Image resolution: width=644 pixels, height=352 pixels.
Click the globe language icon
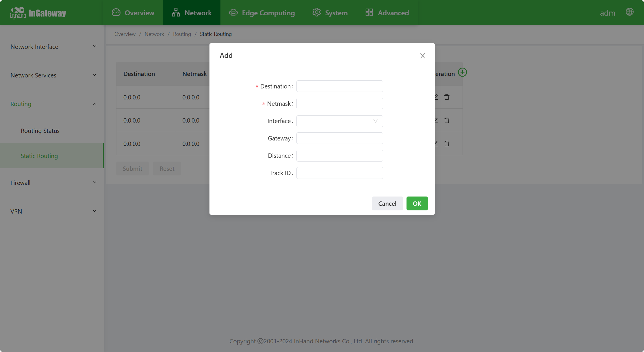pos(630,12)
